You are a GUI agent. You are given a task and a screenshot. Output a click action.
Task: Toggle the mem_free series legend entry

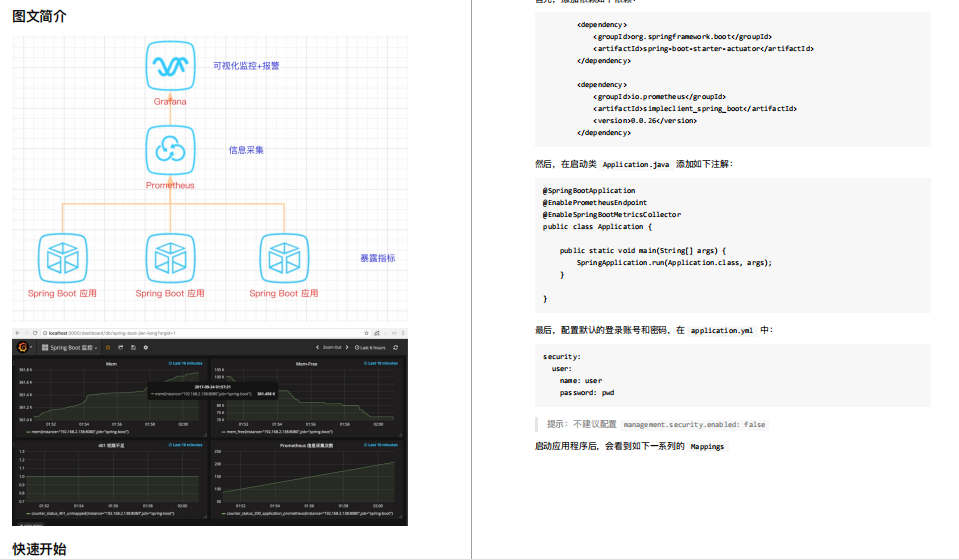point(276,432)
